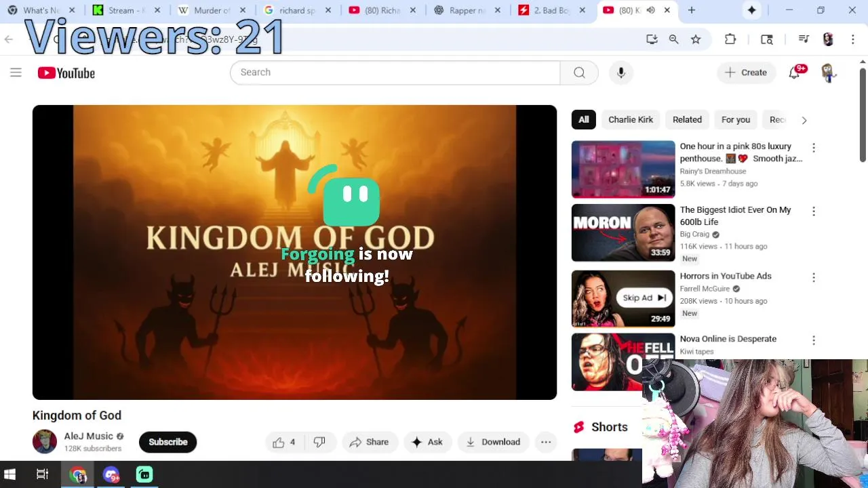Open options for Biggest Idiot video
This screenshot has width=868, height=488.
pyautogui.click(x=814, y=211)
